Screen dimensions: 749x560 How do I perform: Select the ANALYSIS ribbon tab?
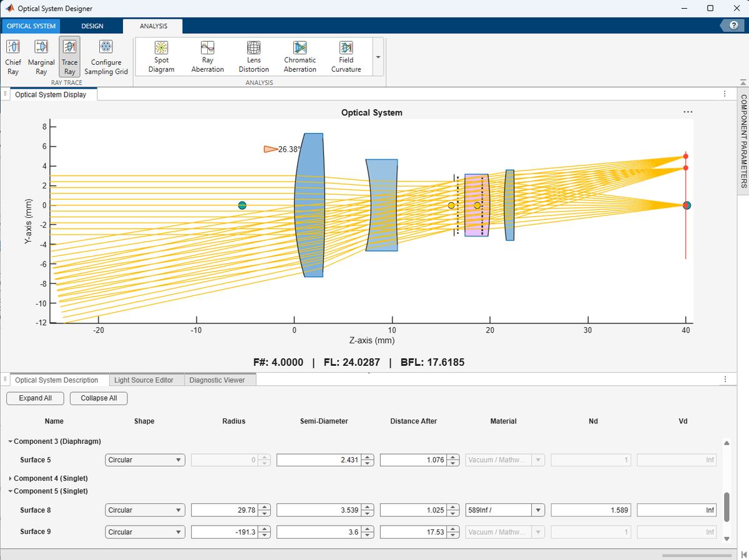(154, 26)
